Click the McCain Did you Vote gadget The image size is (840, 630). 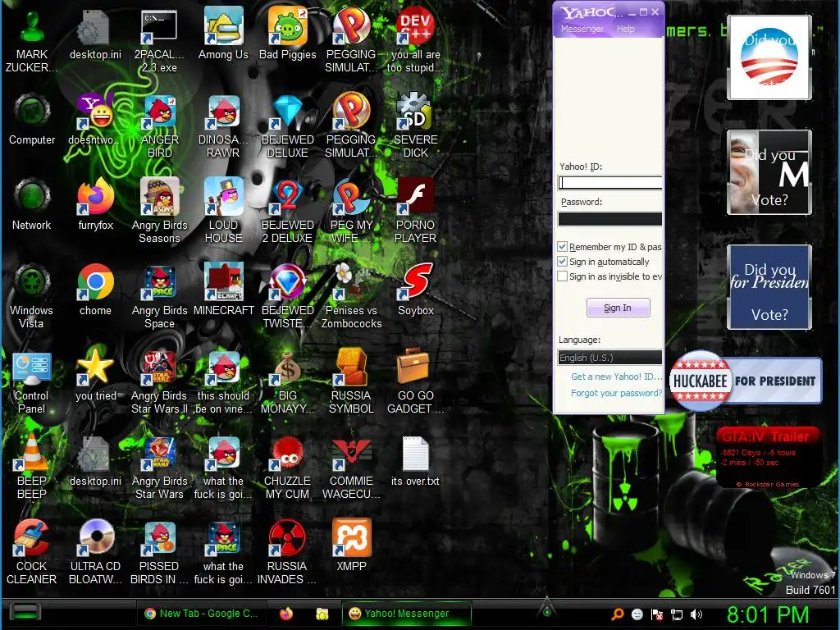[769, 172]
